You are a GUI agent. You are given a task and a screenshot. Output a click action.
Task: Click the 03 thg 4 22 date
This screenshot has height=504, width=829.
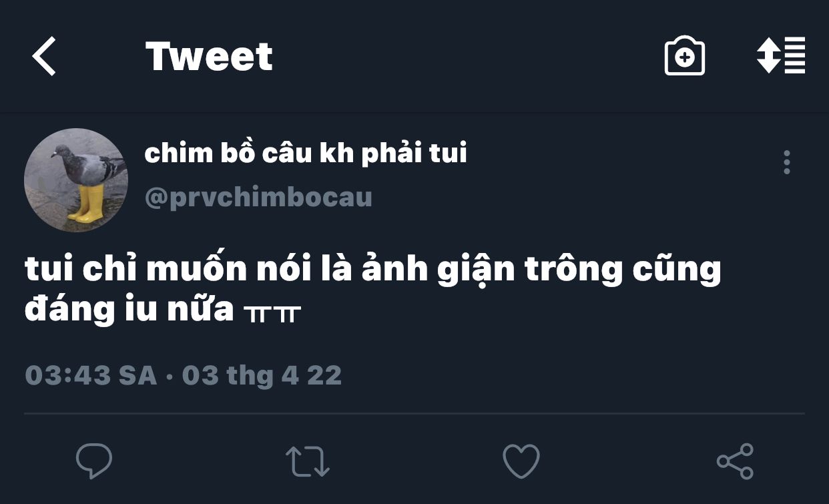(x=262, y=375)
